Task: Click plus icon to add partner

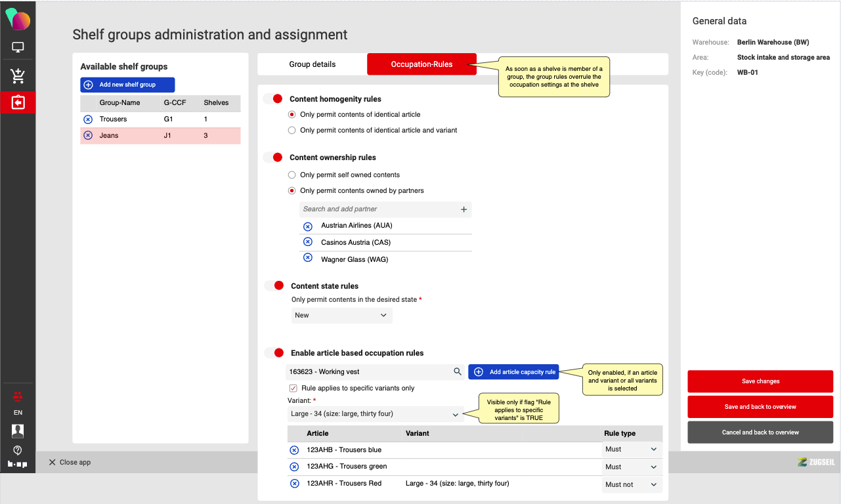Action: tap(464, 209)
